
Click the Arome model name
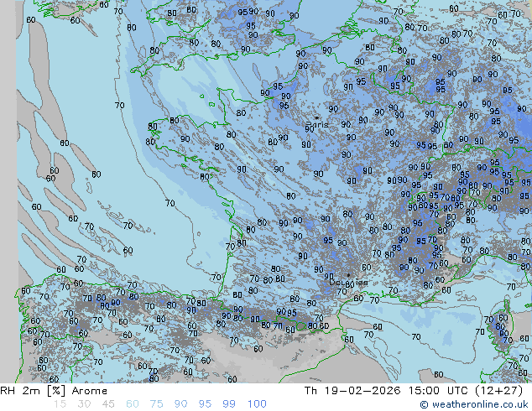click(90, 391)
